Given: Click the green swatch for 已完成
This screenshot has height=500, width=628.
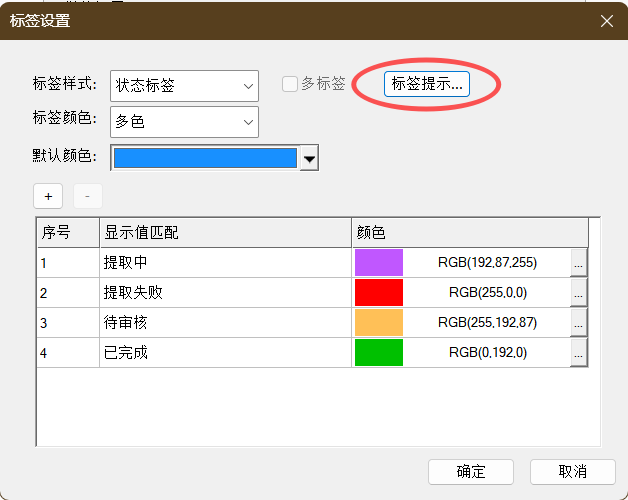Looking at the screenshot, I should pyautogui.click(x=379, y=353).
